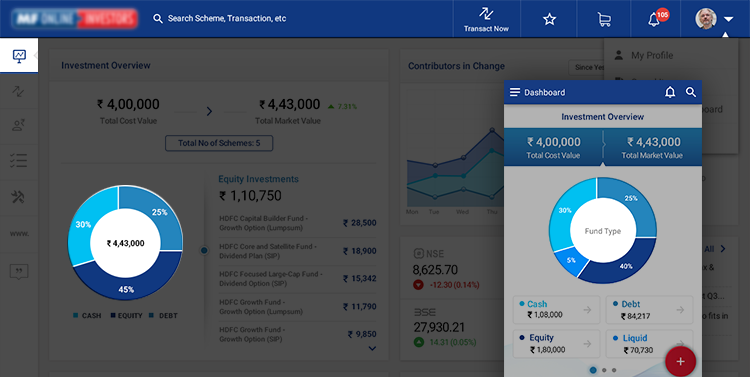Expand the equity investments list down chevron
The height and width of the screenshot is (377, 750).
pos(372,348)
